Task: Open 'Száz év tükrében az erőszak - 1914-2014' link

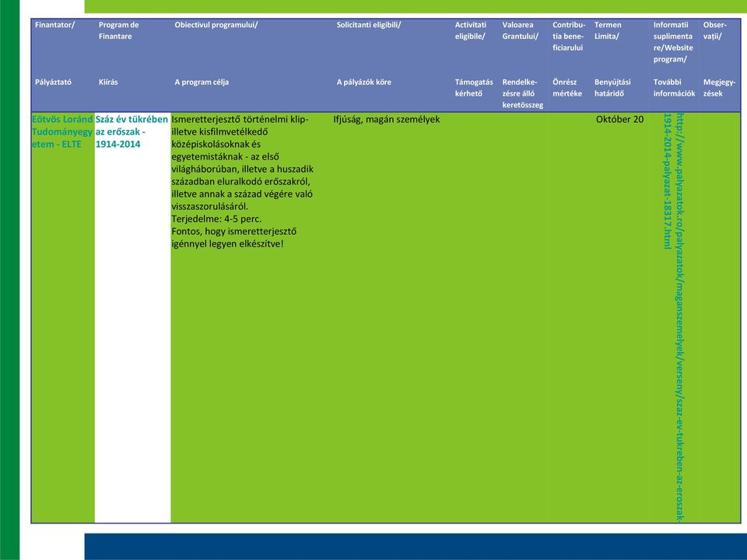Action: (x=132, y=131)
